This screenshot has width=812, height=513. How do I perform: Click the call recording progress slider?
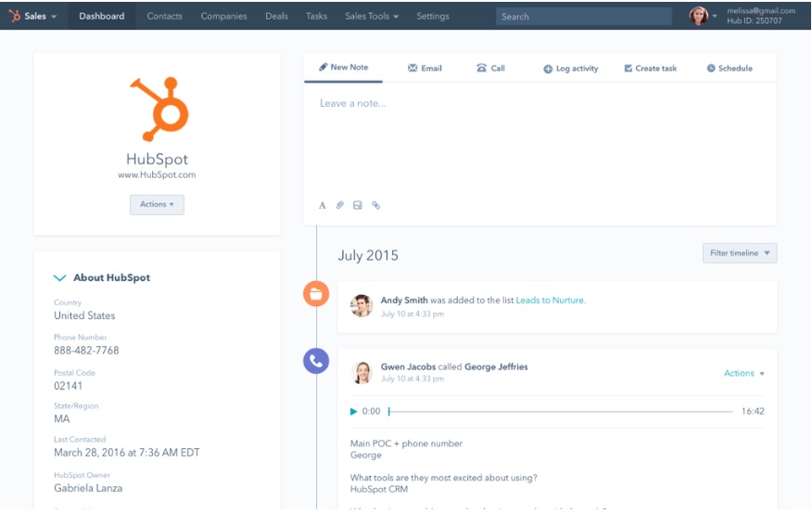coord(560,411)
